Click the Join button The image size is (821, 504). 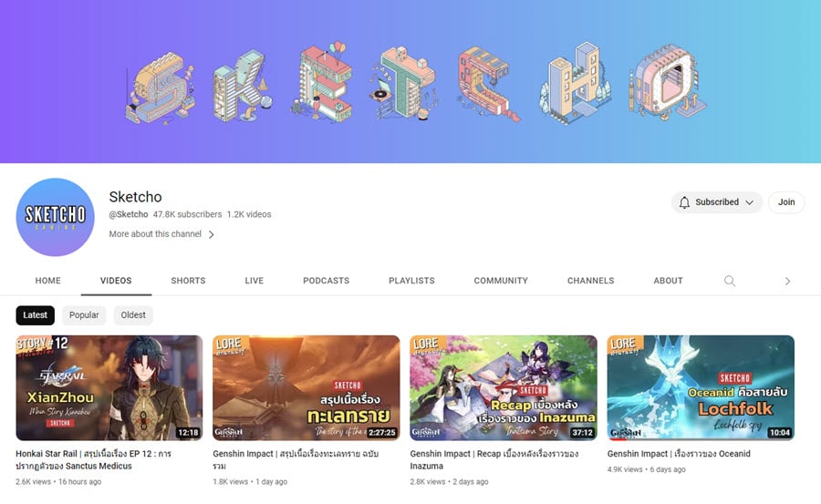point(786,202)
